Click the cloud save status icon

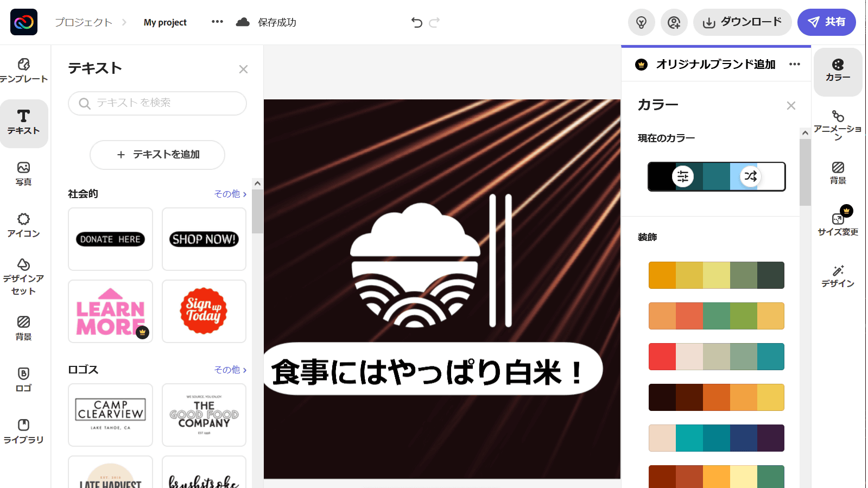(x=243, y=22)
